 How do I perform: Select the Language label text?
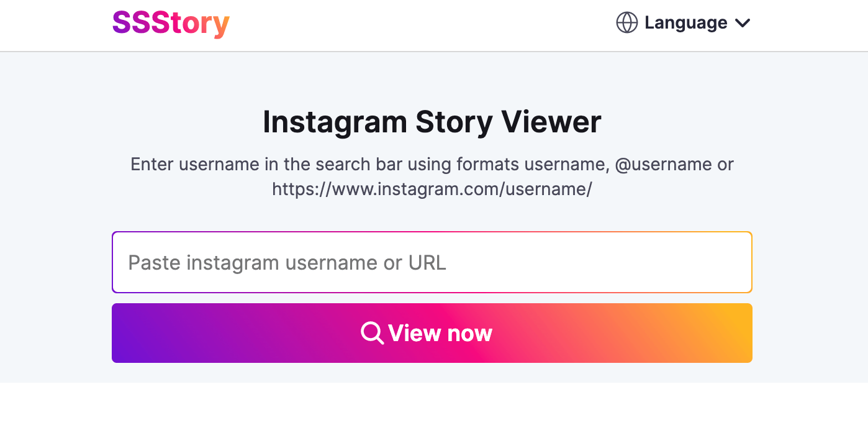686,23
